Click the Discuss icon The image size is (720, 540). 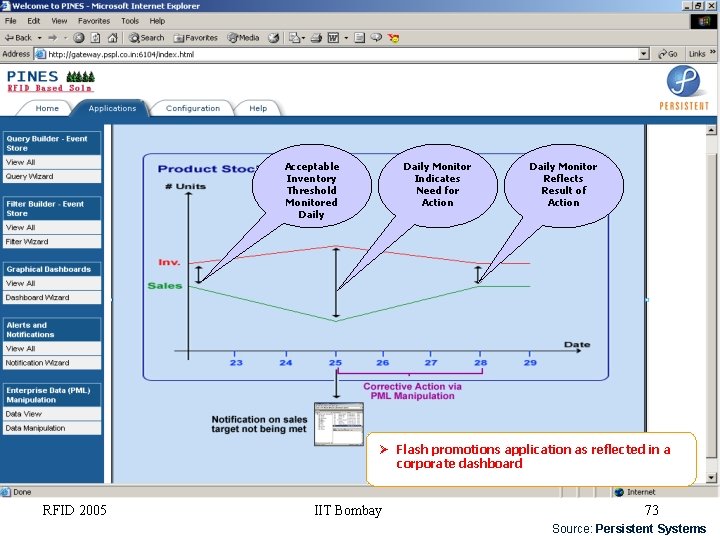tap(377, 38)
